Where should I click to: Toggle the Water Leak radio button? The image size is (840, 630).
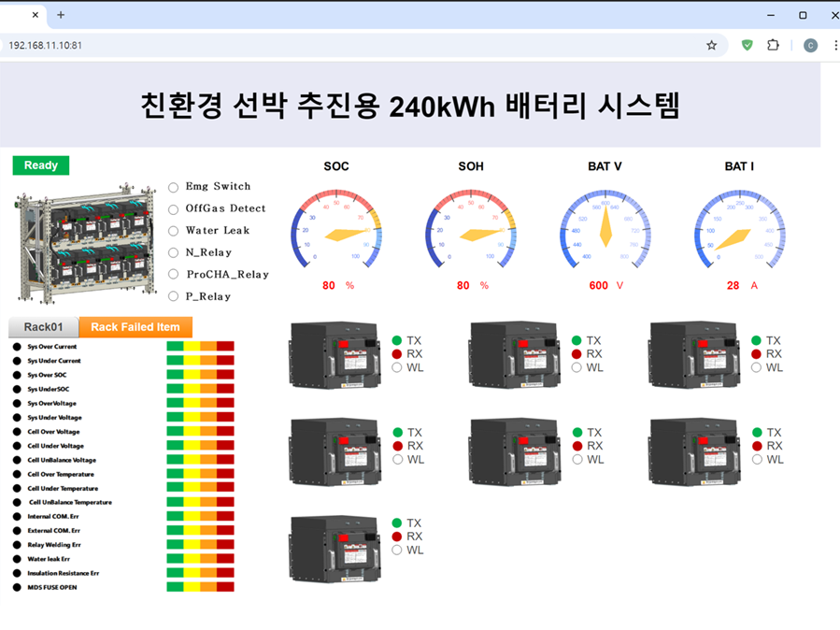pyautogui.click(x=173, y=231)
